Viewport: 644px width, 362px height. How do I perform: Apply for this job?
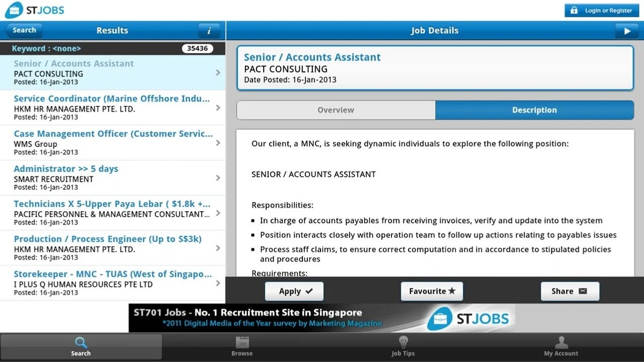[x=294, y=291]
